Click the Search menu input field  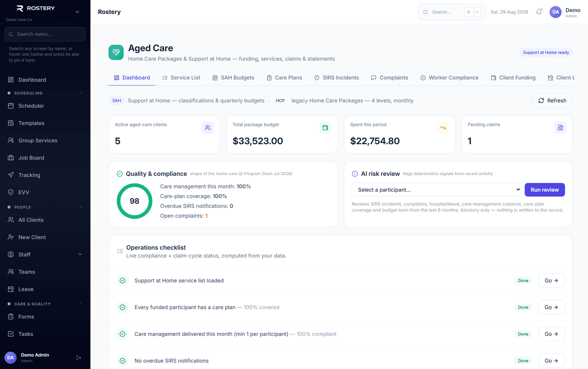tap(45, 34)
